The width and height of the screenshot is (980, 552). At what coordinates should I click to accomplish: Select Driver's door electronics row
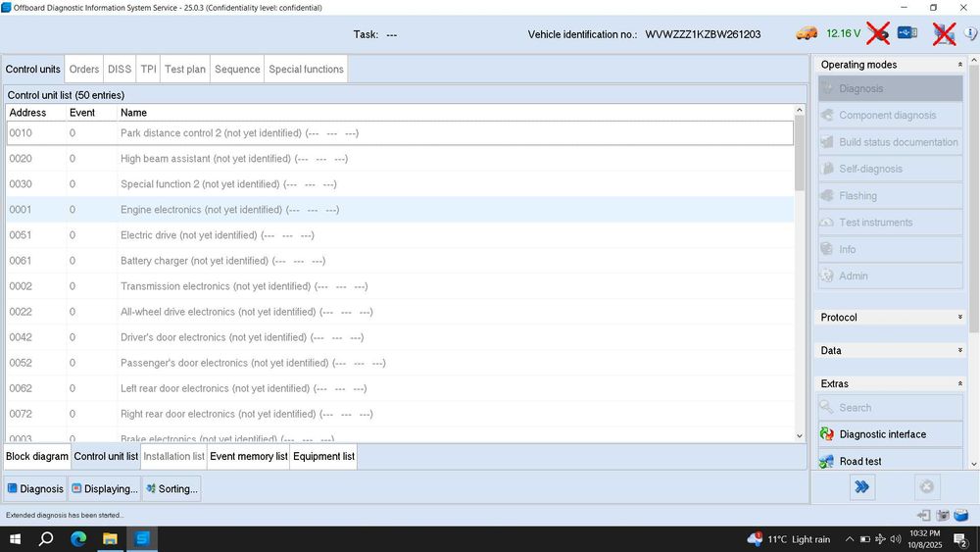click(x=400, y=337)
